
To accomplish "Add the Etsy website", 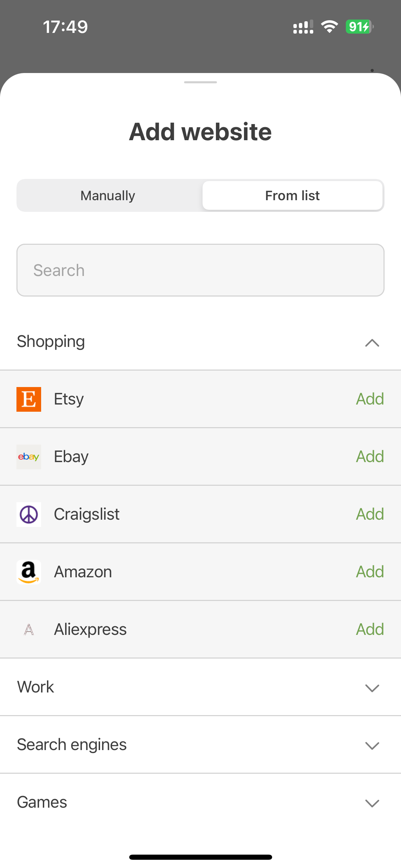I will click(x=369, y=399).
